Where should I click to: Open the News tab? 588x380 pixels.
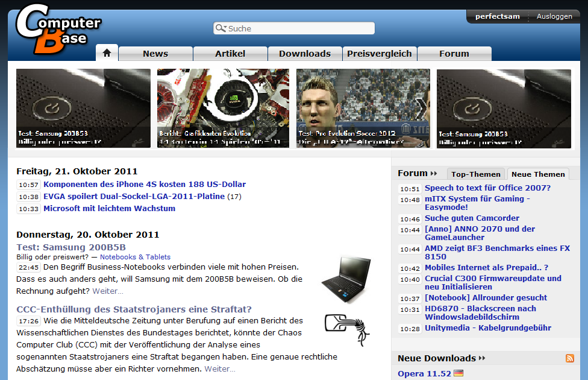(x=155, y=54)
